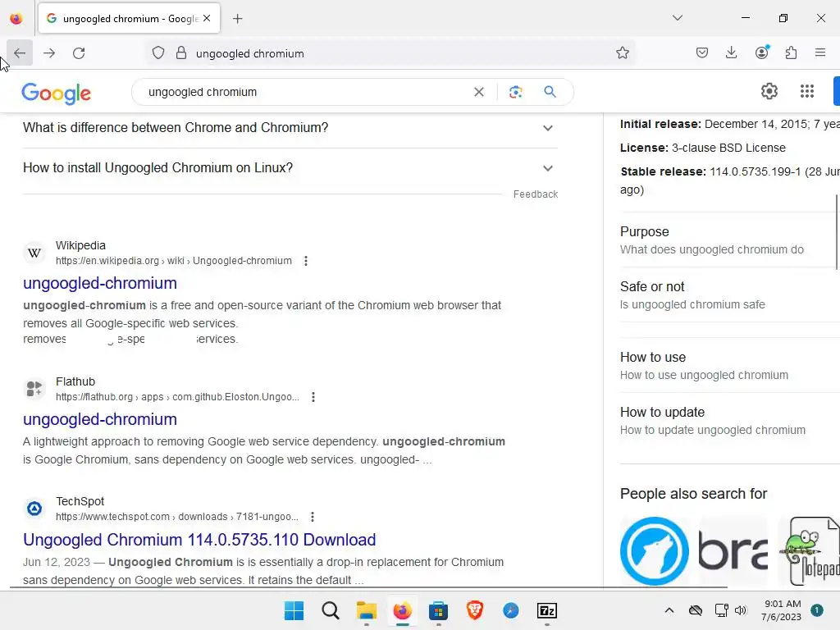Save page to Pocket
The height and width of the screenshot is (630, 840).
702,53
